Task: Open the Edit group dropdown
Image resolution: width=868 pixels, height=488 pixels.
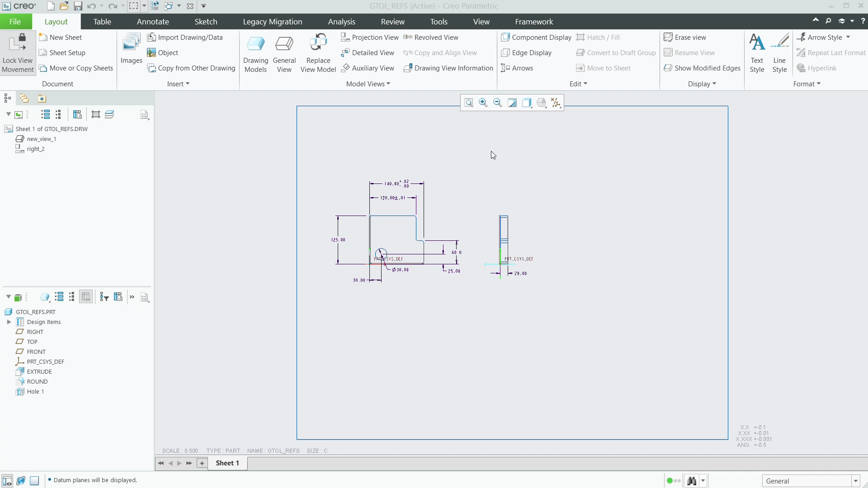Action: 578,84
